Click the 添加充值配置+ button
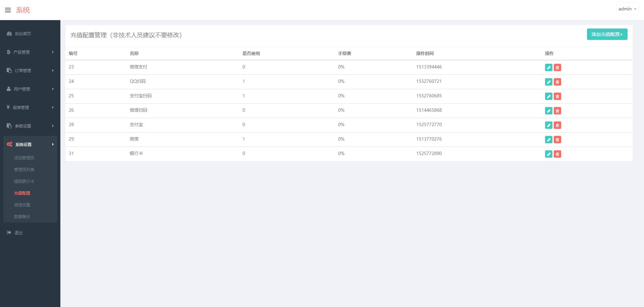The width and height of the screenshot is (644, 307). (x=607, y=34)
